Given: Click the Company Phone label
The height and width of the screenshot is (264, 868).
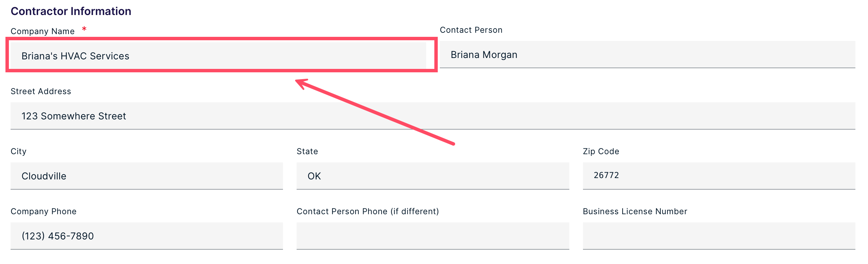Looking at the screenshot, I should pyautogui.click(x=44, y=211).
